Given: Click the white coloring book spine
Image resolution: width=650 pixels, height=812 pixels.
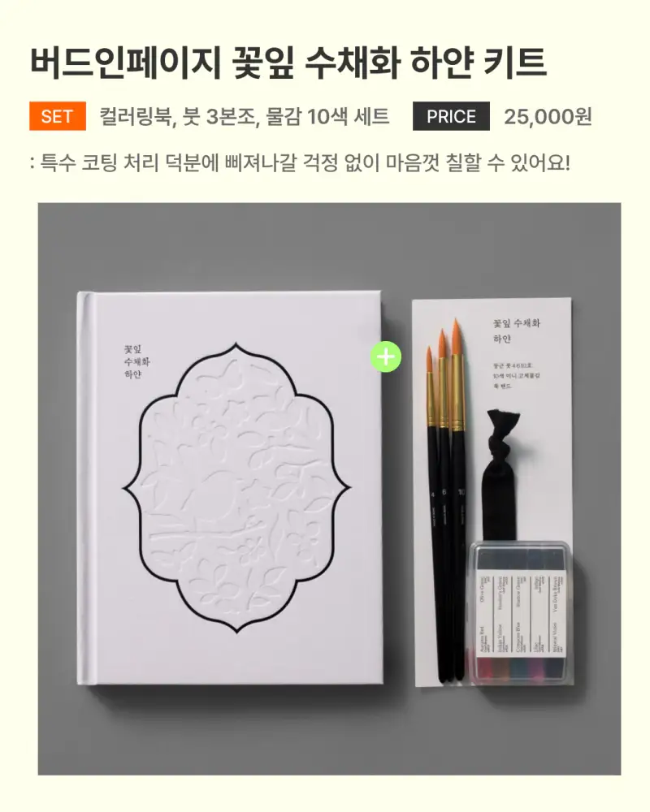Looking at the screenshot, I should [83, 488].
